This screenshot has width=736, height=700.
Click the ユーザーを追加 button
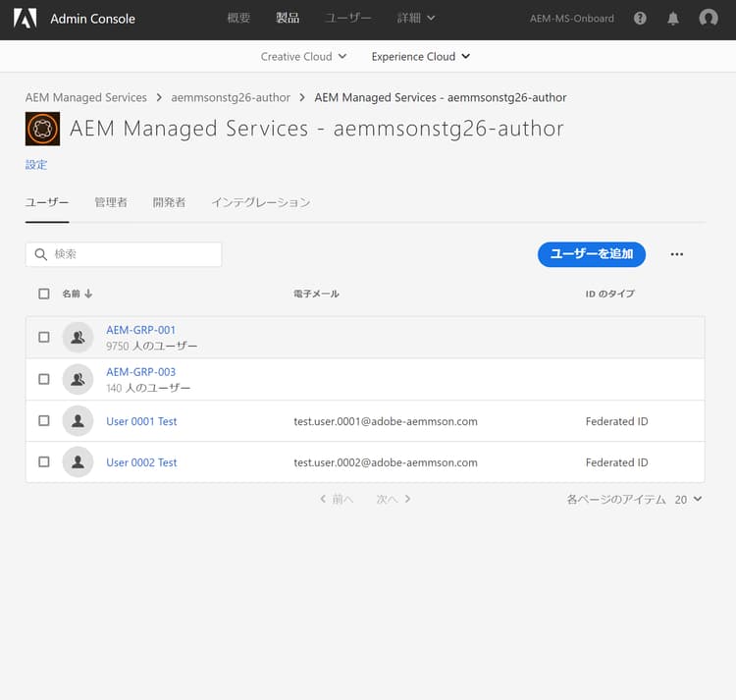pos(592,254)
